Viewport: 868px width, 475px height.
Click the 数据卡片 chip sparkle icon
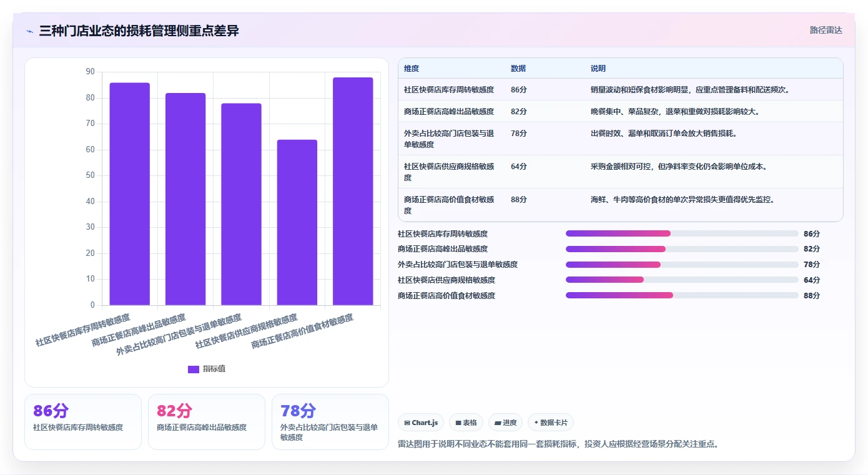tap(536, 423)
